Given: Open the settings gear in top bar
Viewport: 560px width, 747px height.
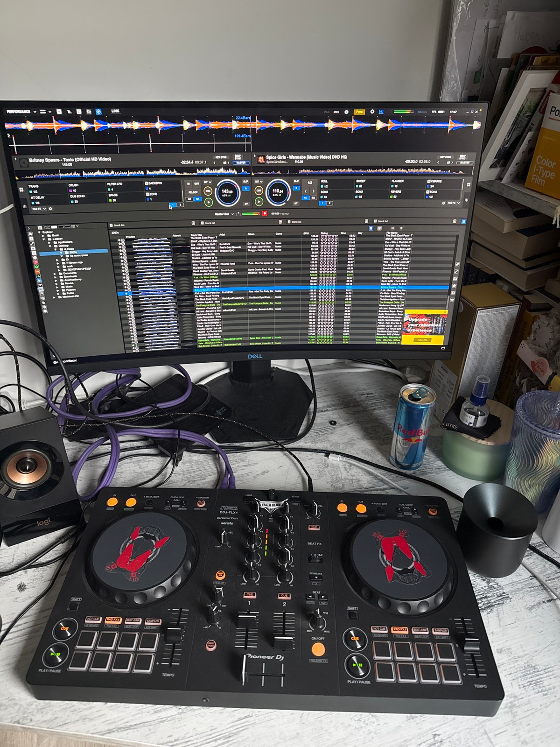Looking at the screenshot, I should click(x=372, y=112).
